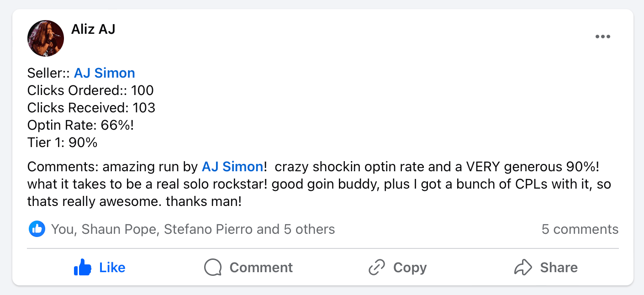644x295 pixels.
Task: Open the three-dot post options menu
Action: tap(602, 37)
